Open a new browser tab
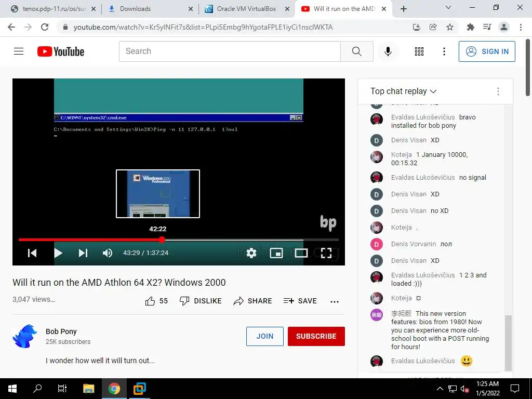This screenshot has width=532, height=399. 403,9
